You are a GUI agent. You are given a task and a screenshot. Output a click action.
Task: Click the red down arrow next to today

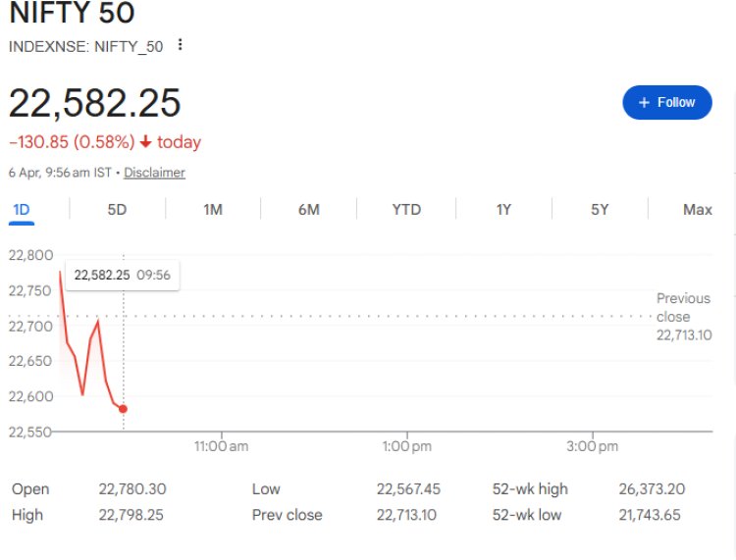coord(146,142)
